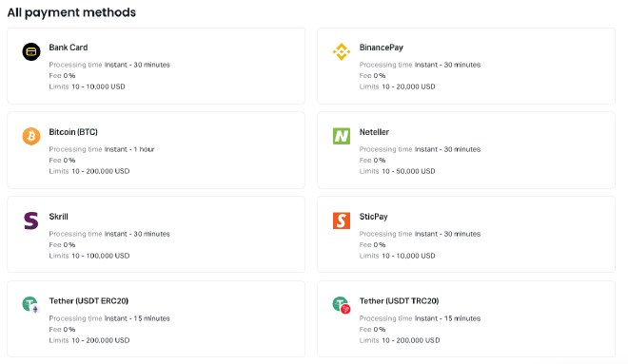
Task: Open the SticPay payment card
Action: click(466, 235)
